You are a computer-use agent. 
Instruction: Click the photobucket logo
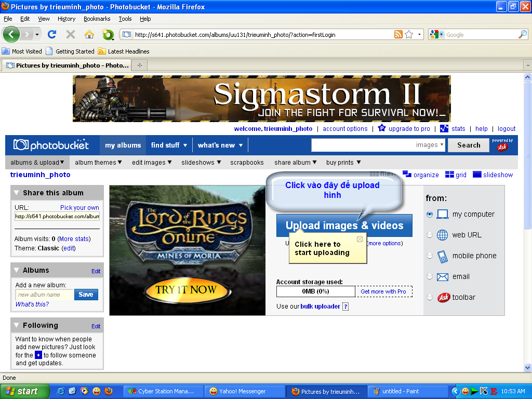[51, 145]
